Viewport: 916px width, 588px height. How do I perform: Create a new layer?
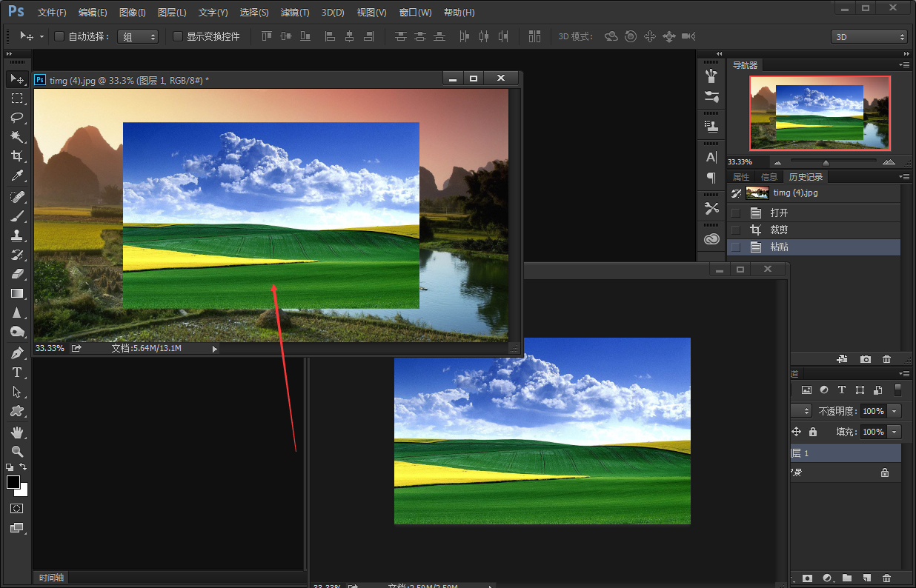pyautogui.click(x=867, y=578)
